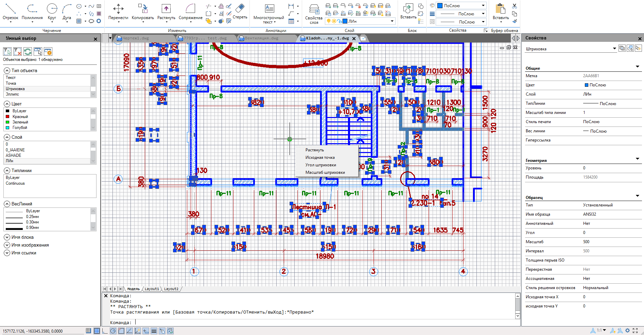Click the hatch fill drawing icon

[79, 21]
